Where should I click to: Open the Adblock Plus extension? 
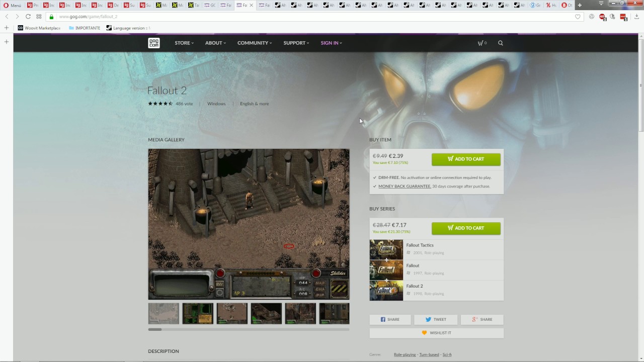pos(602,17)
